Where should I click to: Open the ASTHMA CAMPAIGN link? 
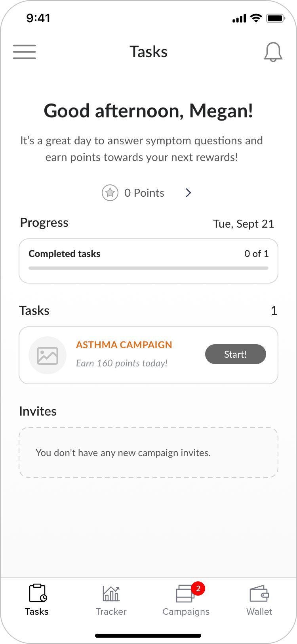point(124,345)
